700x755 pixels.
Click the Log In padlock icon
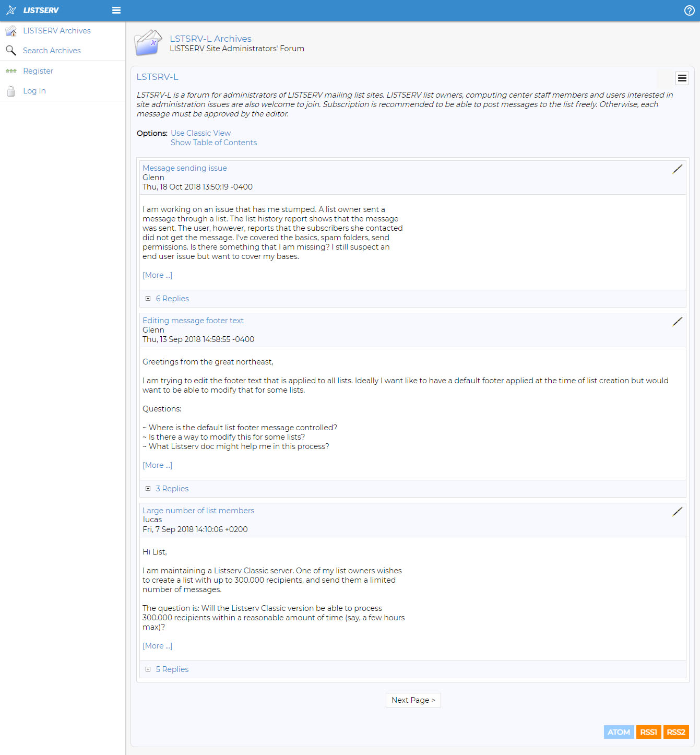[x=11, y=91]
